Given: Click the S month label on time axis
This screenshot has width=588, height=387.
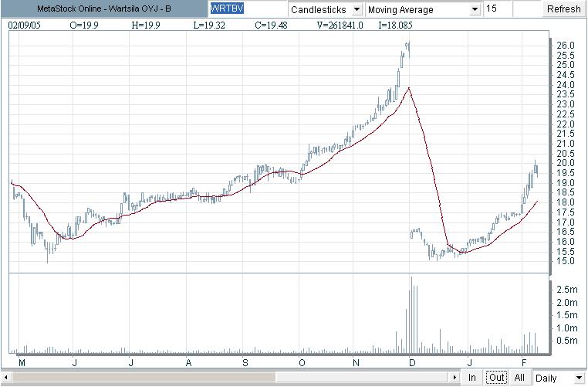Looking at the screenshot, I should [245, 362].
